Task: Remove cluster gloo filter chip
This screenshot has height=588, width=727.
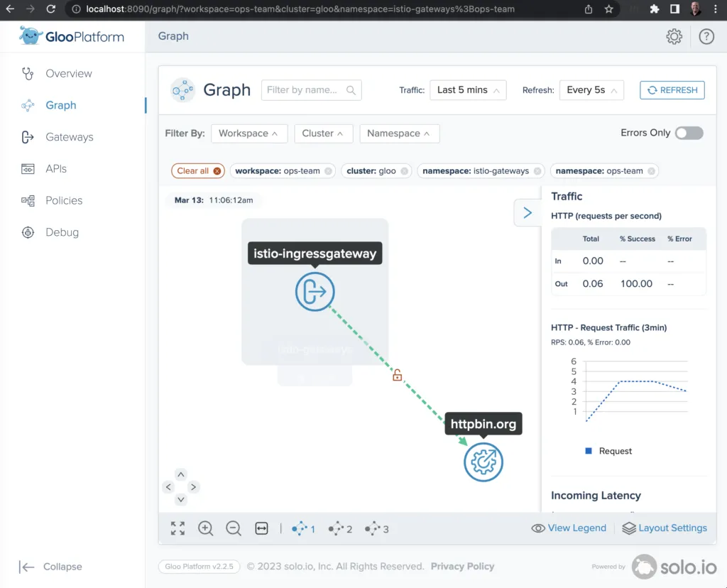Action: (404, 171)
